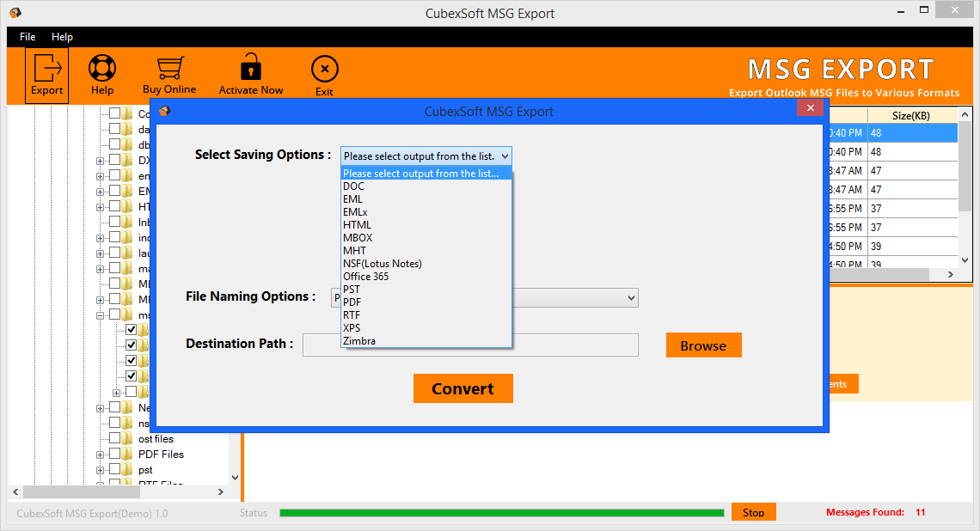Open the File Naming Options dropdown
The width and height of the screenshot is (980, 531).
(631, 297)
